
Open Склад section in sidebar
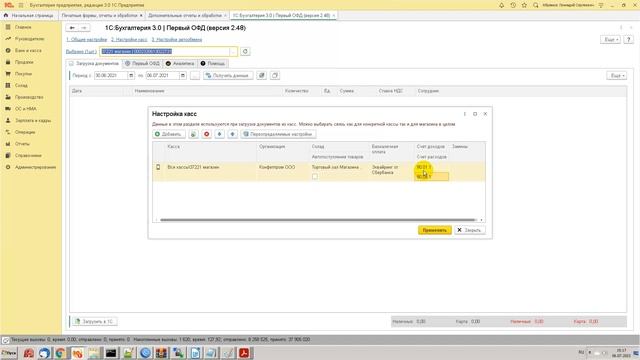tap(21, 85)
